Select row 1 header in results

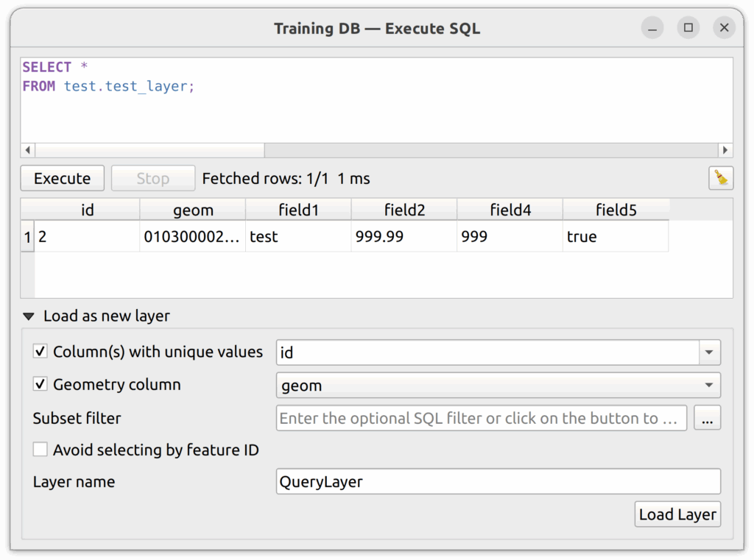tap(28, 237)
